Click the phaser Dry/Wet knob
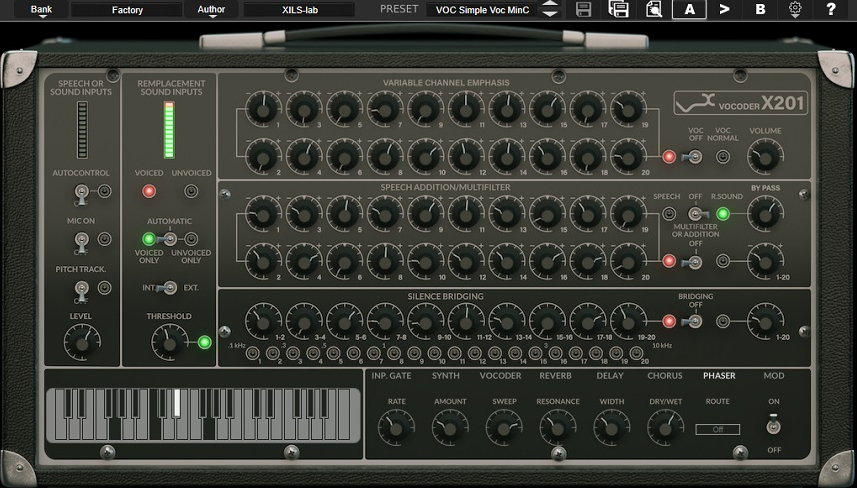Image resolution: width=857 pixels, height=488 pixels. coord(665,428)
